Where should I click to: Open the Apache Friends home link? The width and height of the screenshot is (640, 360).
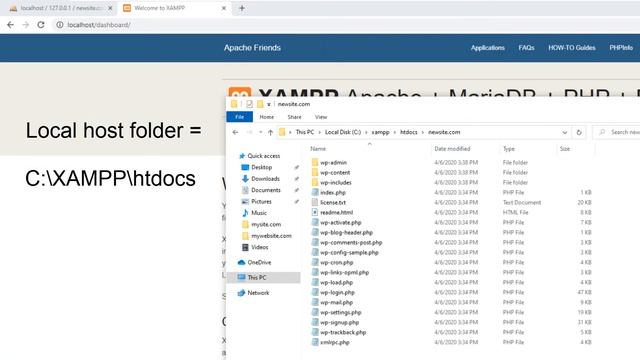click(x=252, y=48)
